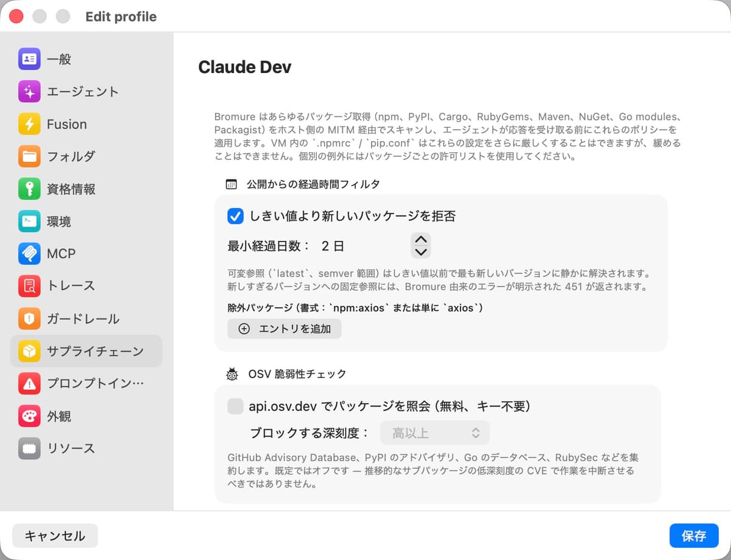Click the 一般 sidebar icon
Image resolution: width=731 pixels, height=560 pixels.
tap(29, 59)
